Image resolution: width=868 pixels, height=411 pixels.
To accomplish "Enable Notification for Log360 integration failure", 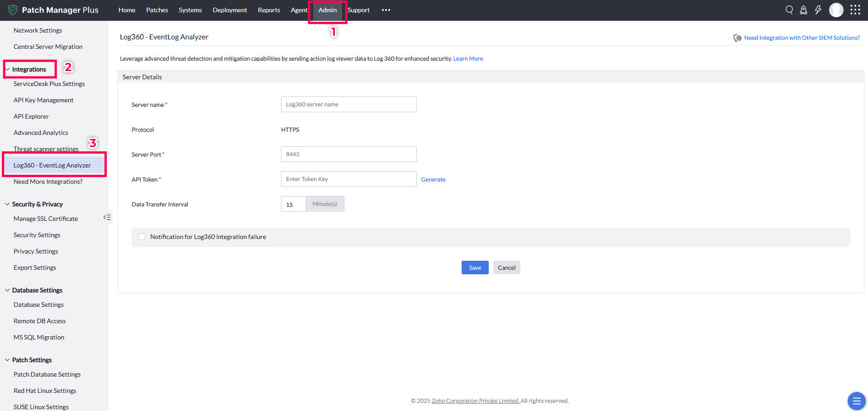I will 142,237.
